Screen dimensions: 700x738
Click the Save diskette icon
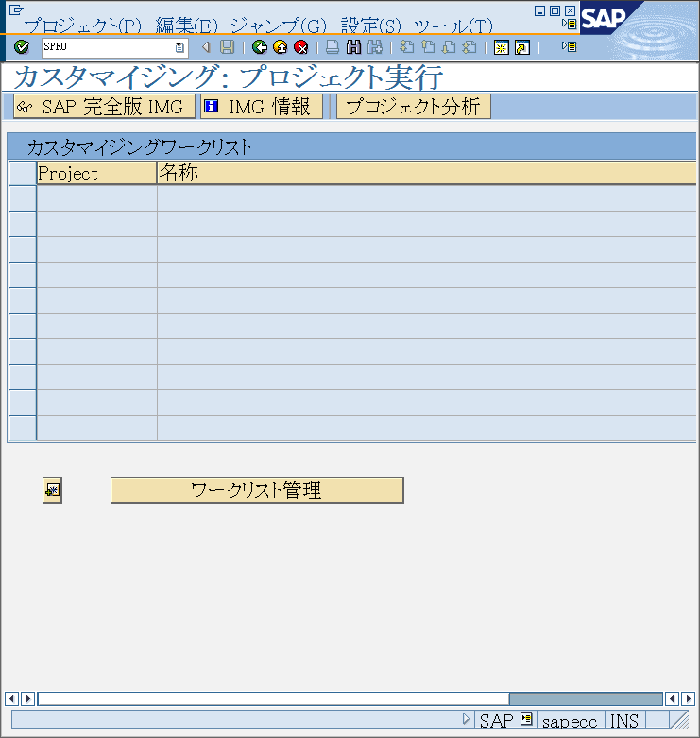[x=228, y=47]
